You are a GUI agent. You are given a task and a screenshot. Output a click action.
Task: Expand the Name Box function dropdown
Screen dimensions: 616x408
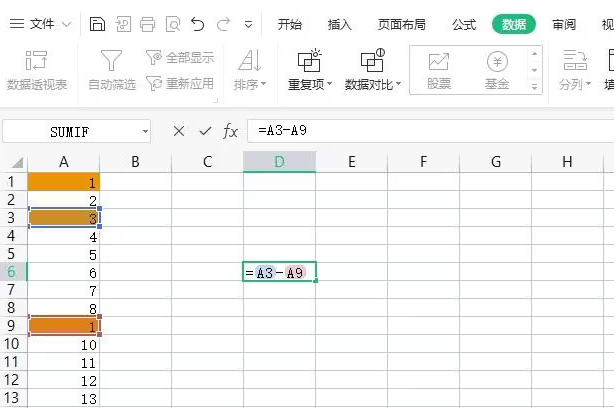145,131
